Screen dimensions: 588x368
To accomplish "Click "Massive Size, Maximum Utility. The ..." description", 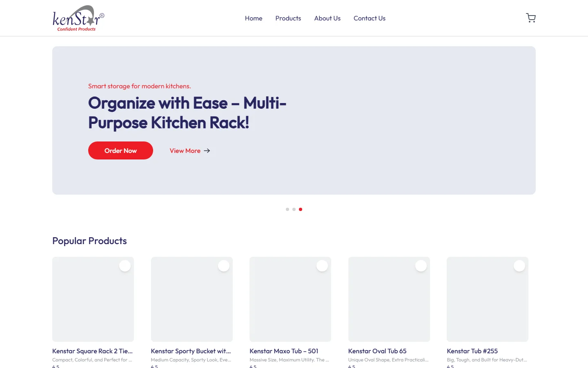I will (x=290, y=360).
